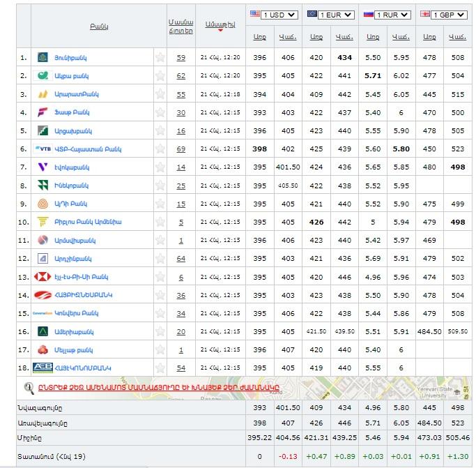The width and height of the screenshot is (476, 468).
Task: Open the 1 USD currency dropdown
Action: 275,14
